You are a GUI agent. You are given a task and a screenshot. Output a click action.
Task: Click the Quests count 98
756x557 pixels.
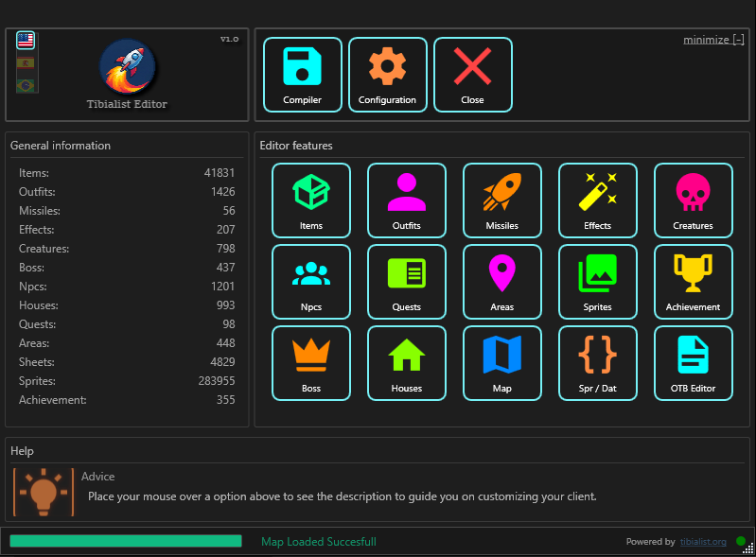click(x=229, y=324)
